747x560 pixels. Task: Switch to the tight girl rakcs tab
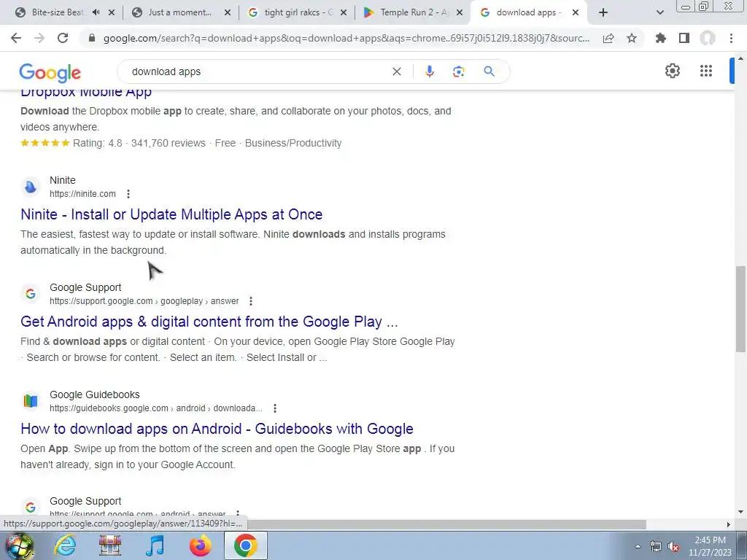pyautogui.click(x=298, y=12)
